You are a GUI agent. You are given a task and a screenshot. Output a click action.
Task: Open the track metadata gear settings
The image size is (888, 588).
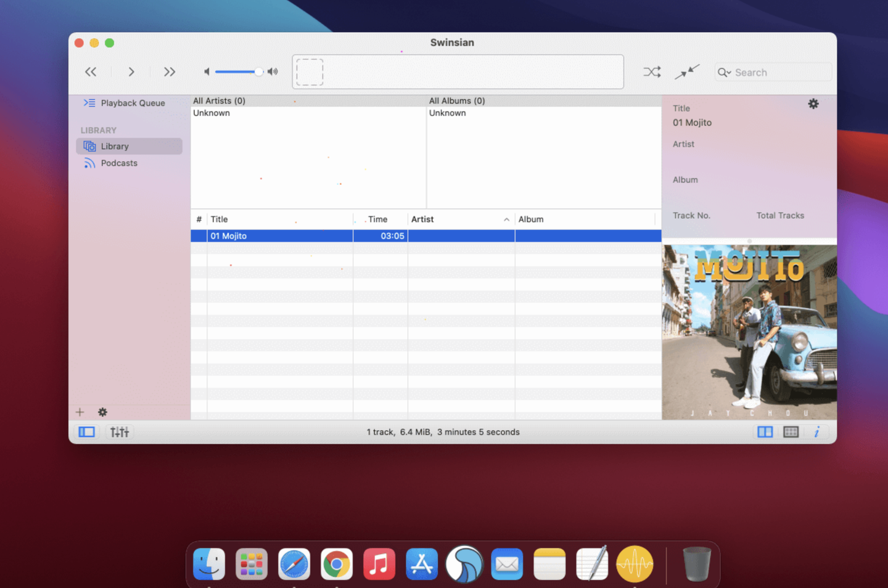pyautogui.click(x=813, y=104)
